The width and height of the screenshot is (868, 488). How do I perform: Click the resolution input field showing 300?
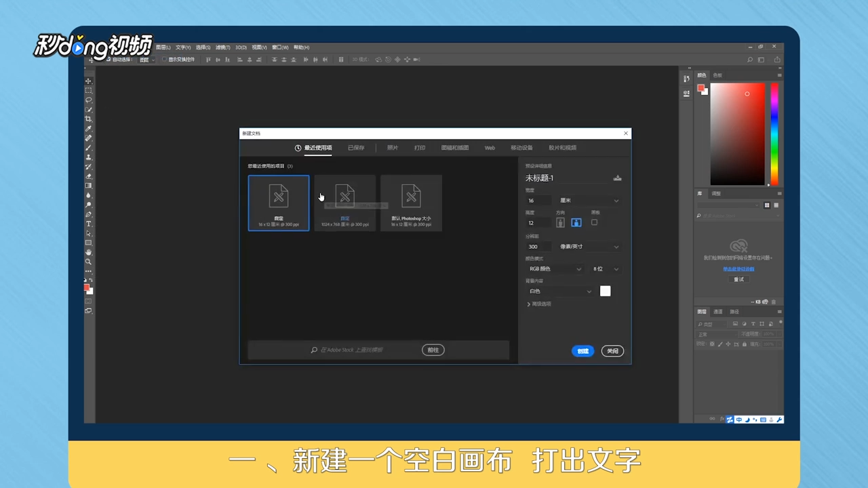(x=538, y=247)
